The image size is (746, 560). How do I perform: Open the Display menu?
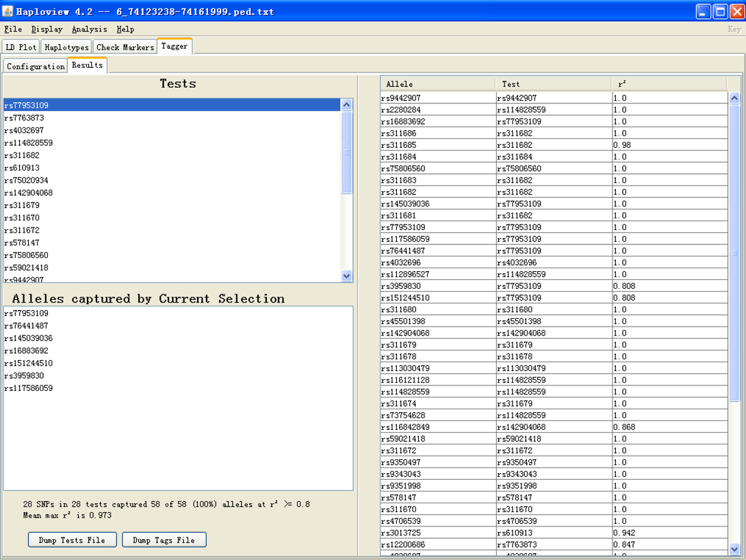point(47,29)
